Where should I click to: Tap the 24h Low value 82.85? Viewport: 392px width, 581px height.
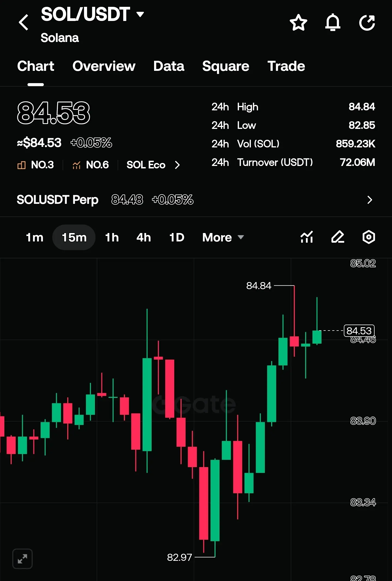362,125
